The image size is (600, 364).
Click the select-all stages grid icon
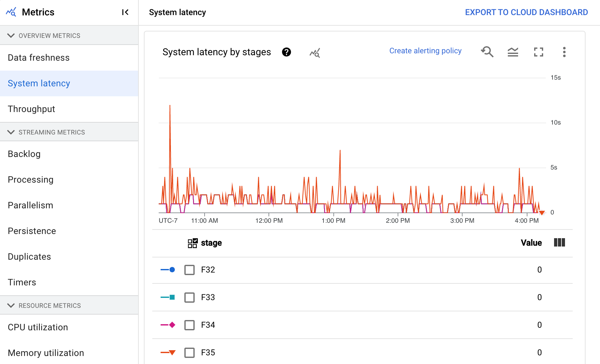point(192,243)
